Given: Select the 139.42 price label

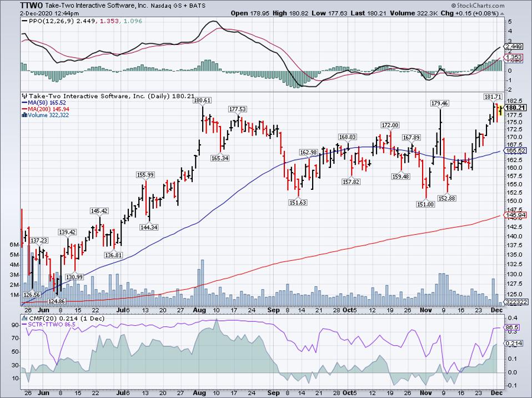Looking at the screenshot, I should pyautogui.click(x=68, y=232).
